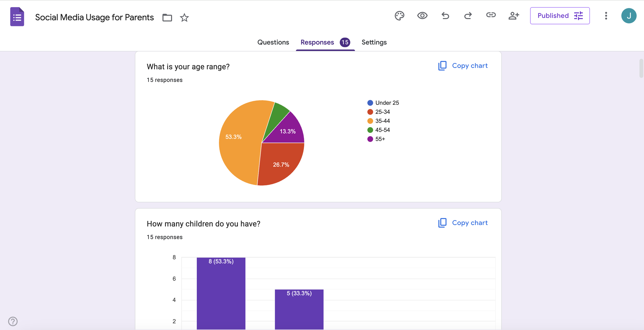Screen dimensions: 644x330
Task: Copy chart for children count question
Action: [x=463, y=223]
